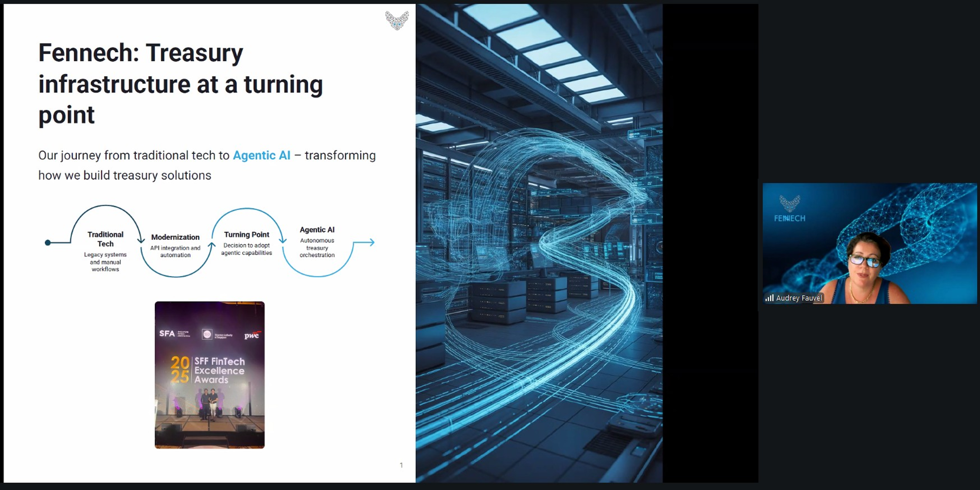This screenshot has width=980, height=490.
Task: Click the glowing data center image
Action: [539, 244]
